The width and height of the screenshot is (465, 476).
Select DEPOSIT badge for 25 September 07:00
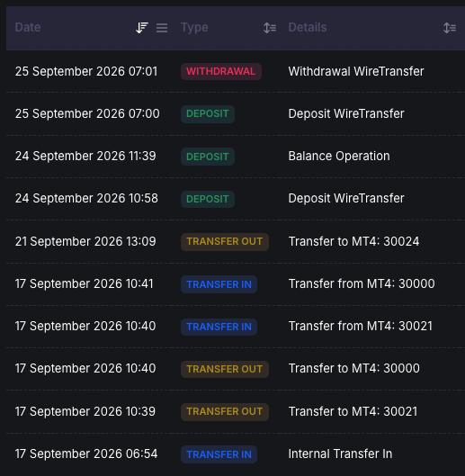coord(208,114)
